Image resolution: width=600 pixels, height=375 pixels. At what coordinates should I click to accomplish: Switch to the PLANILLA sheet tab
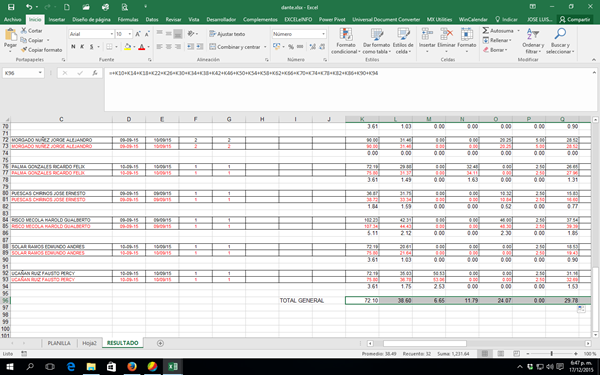[59, 343]
